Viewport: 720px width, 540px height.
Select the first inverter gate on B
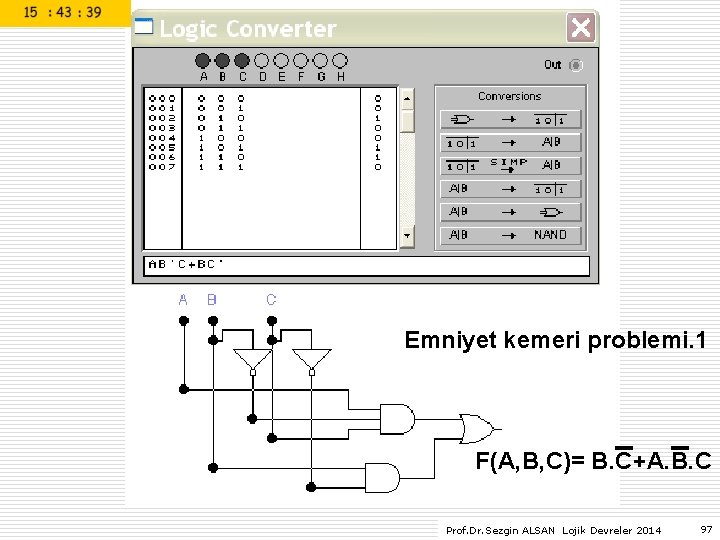pyautogui.click(x=253, y=361)
